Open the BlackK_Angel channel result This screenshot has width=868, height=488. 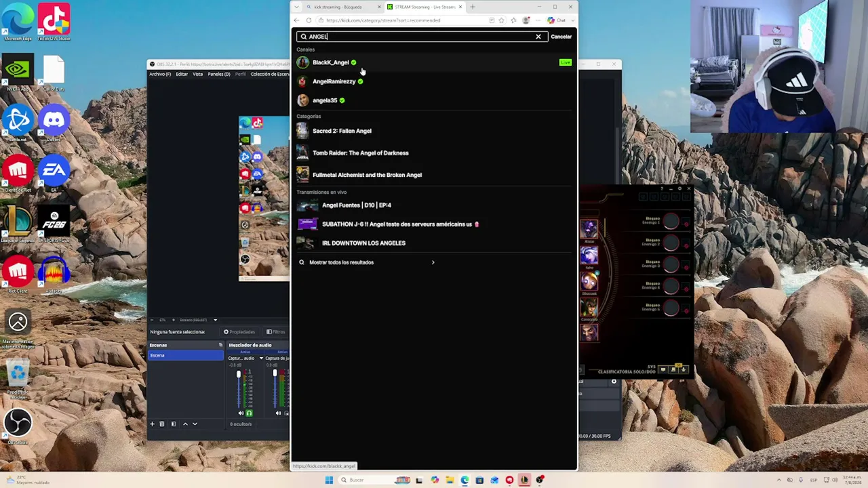coord(434,62)
